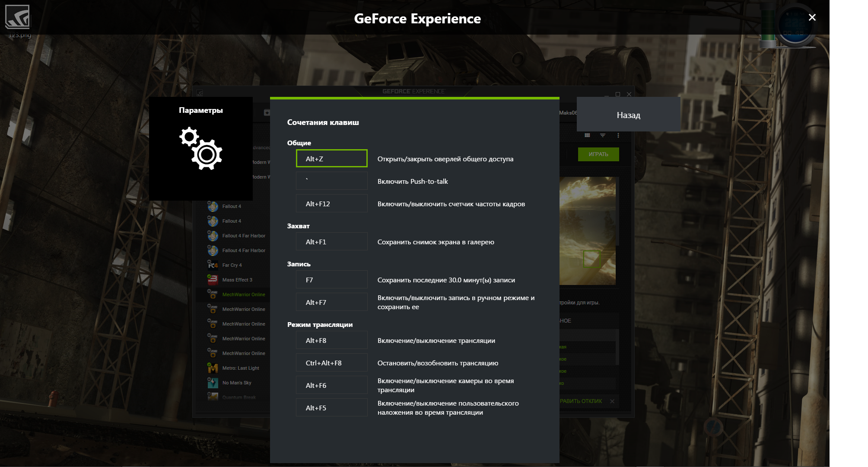Click the Metro: Last Light game icon
The image size is (868, 467).
pyautogui.click(x=213, y=368)
